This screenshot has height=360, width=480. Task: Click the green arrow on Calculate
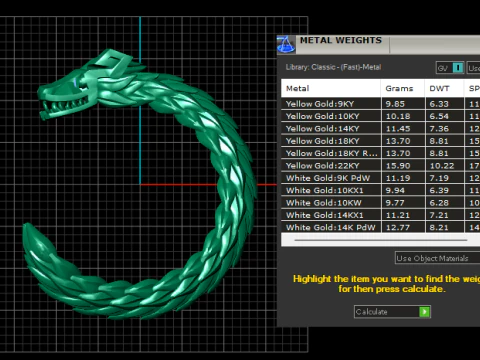(424, 312)
